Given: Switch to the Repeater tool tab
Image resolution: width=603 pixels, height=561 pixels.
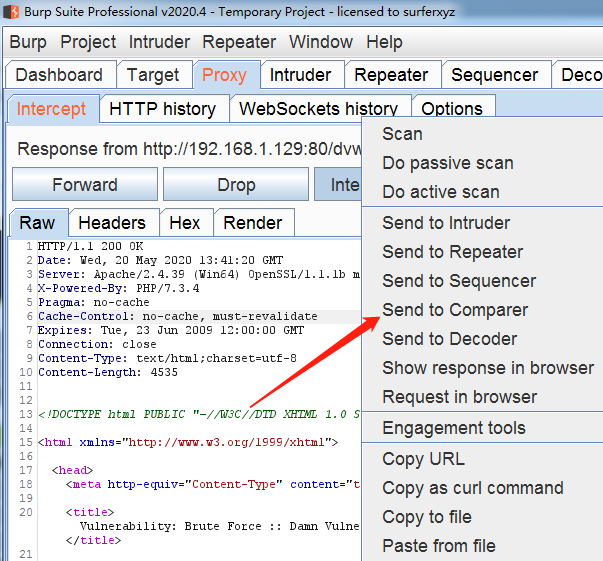Looking at the screenshot, I should click(391, 75).
